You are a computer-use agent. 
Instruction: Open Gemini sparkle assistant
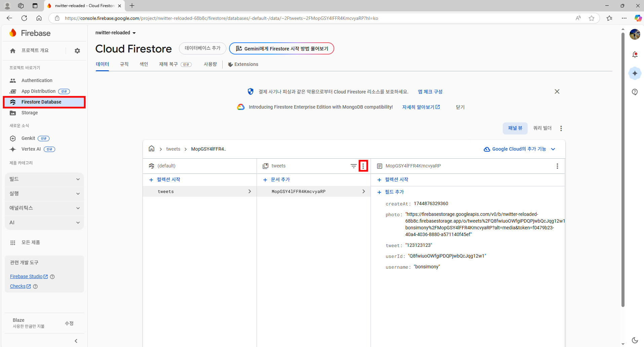pyautogui.click(x=635, y=73)
